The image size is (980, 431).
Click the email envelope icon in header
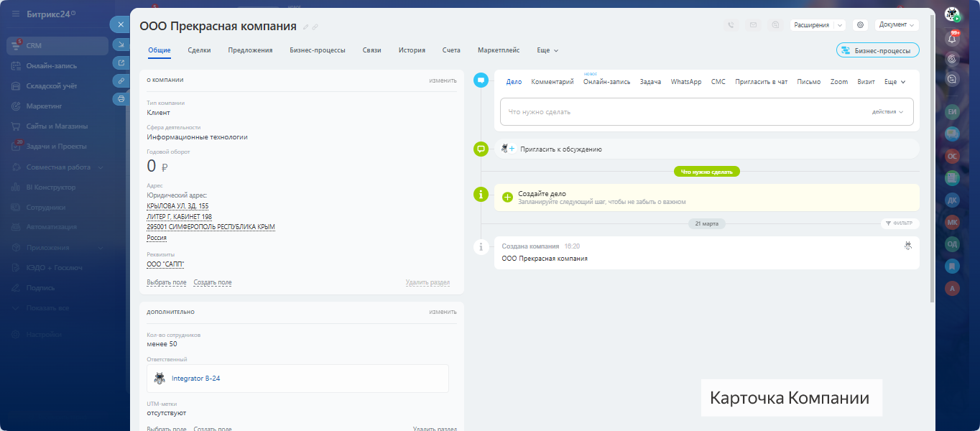753,25
